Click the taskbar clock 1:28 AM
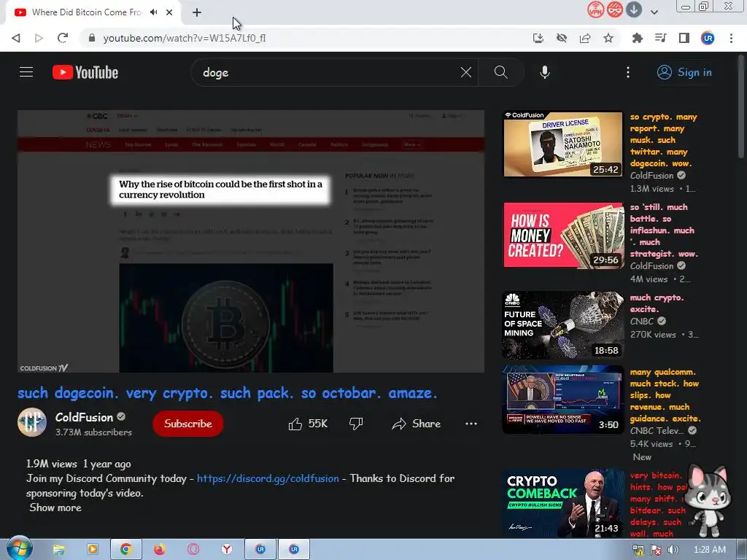Viewport: 747px width, 560px height. [710, 550]
